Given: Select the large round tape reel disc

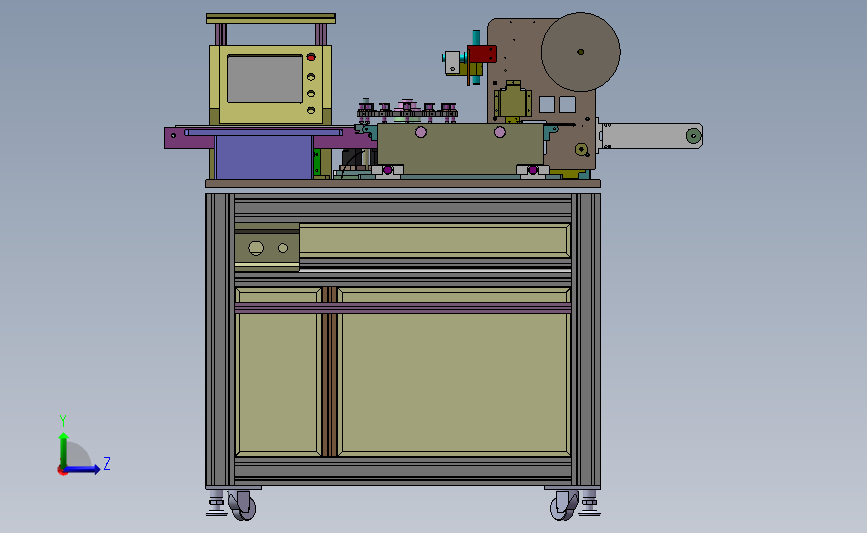Looking at the screenshot, I should click(x=581, y=52).
